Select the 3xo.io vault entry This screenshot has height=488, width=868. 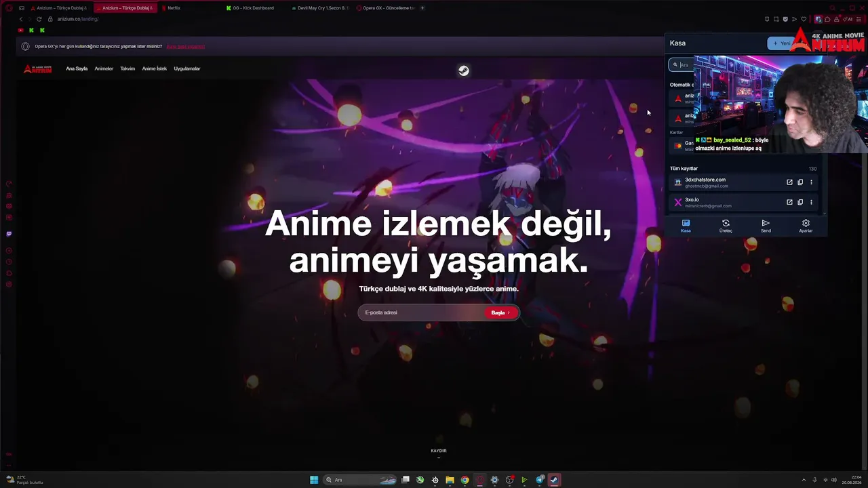(743, 202)
